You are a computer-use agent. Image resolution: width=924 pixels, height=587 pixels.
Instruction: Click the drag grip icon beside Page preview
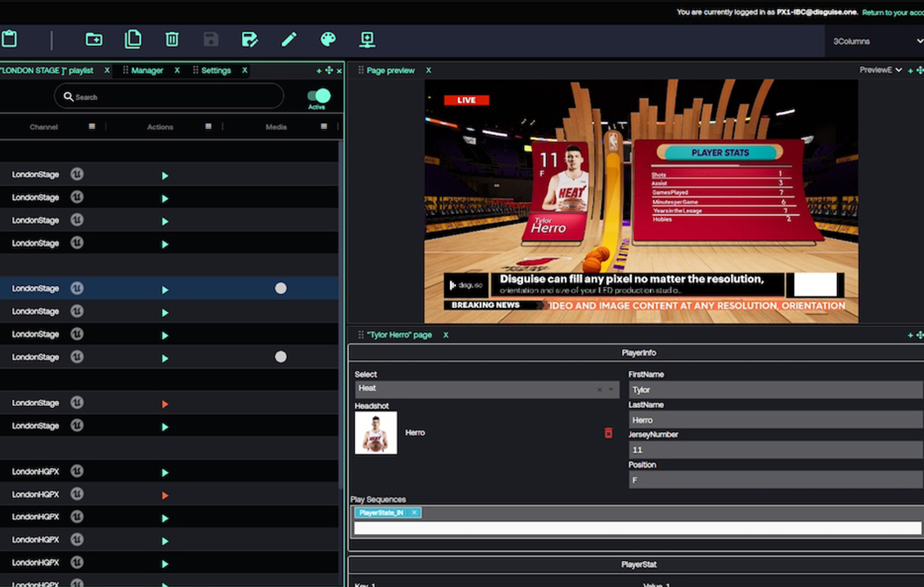point(361,70)
